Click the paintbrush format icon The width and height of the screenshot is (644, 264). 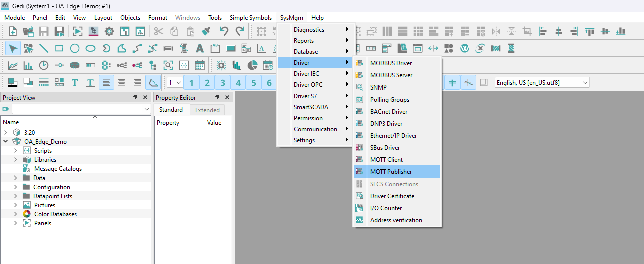(x=206, y=31)
